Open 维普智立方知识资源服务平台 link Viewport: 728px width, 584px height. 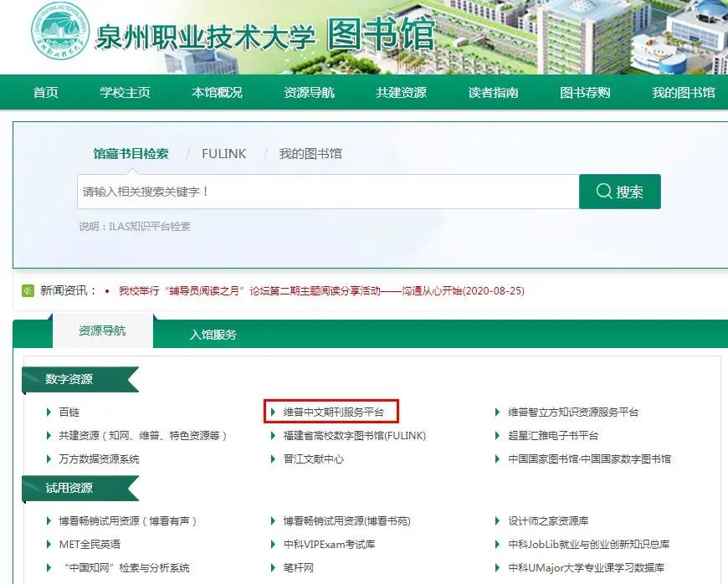pos(573,412)
